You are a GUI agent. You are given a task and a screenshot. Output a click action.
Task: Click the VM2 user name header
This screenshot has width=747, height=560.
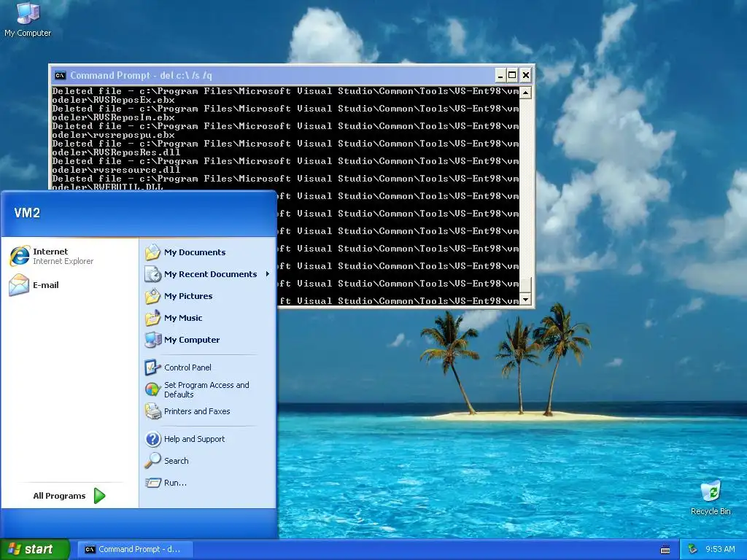(27, 213)
